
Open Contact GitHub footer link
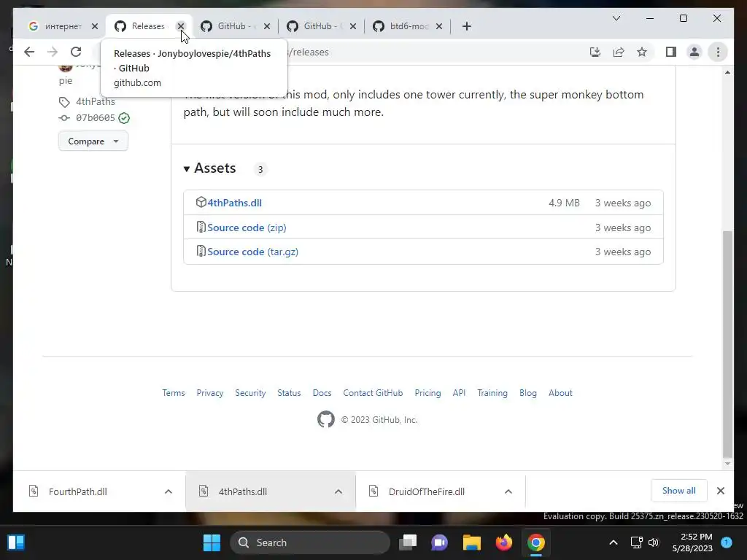click(x=373, y=393)
